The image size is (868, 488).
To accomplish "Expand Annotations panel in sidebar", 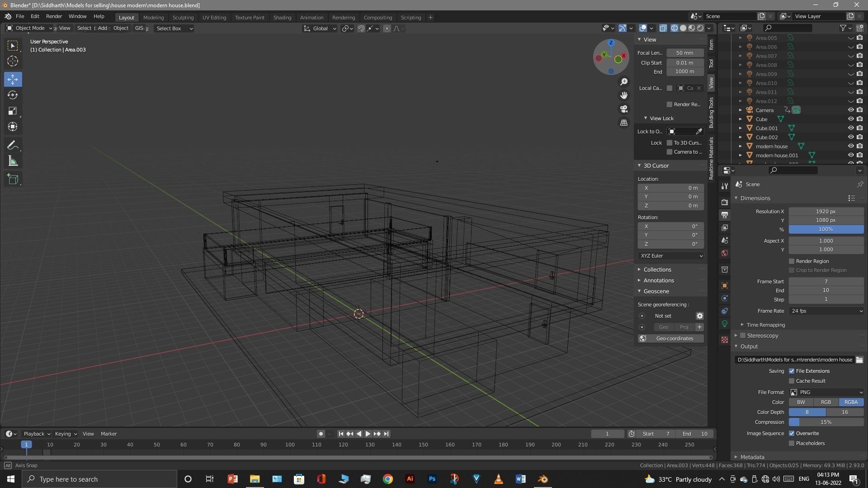I will [658, 281].
